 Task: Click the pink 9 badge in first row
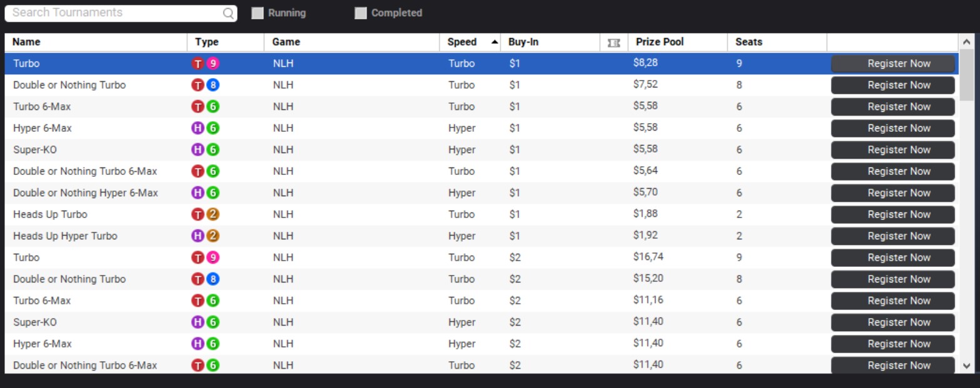click(213, 63)
